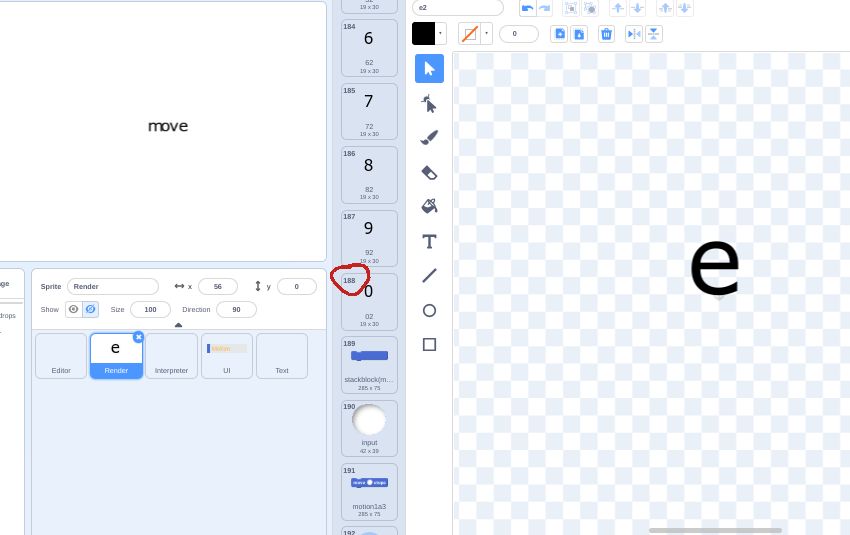Select the Rectangle tool
The height and width of the screenshot is (535, 850).
pyautogui.click(x=429, y=345)
